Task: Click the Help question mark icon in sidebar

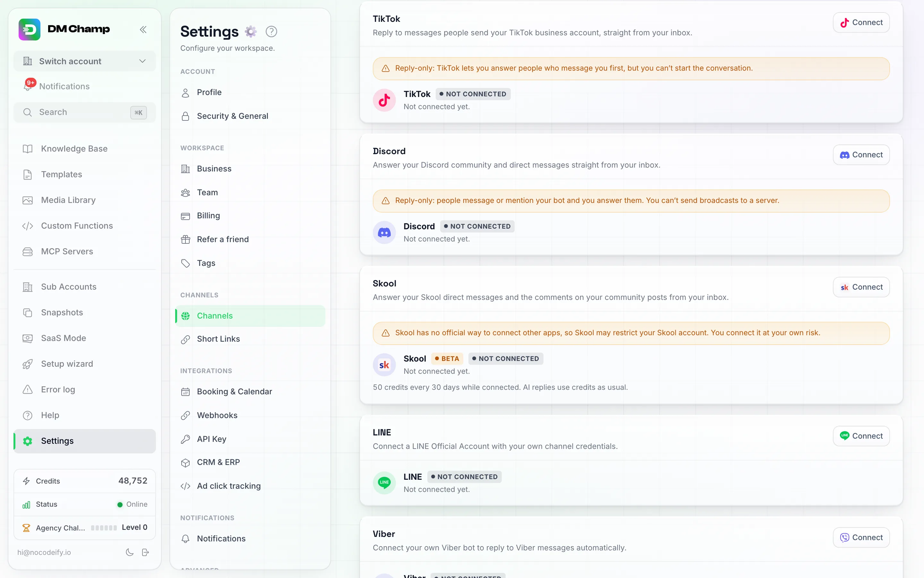Action: pyautogui.click(x=28, y=415)
